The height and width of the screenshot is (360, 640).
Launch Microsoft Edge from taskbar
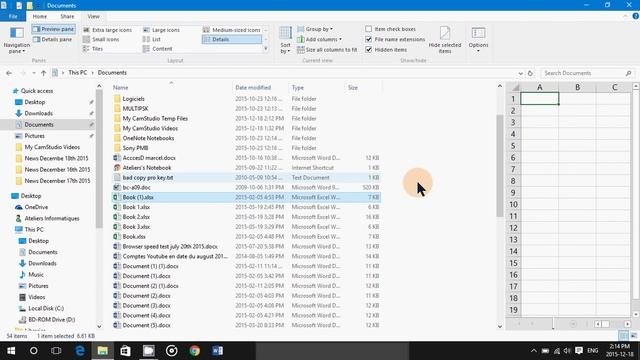click(x=80, y=351)
